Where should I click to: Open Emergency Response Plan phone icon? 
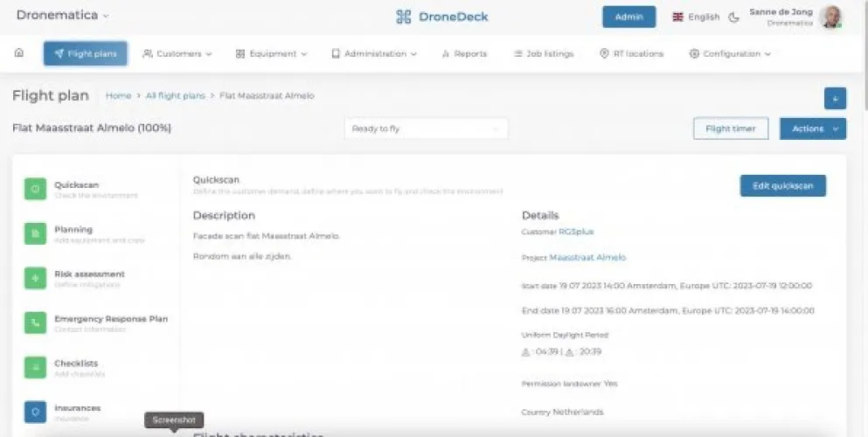36,323
